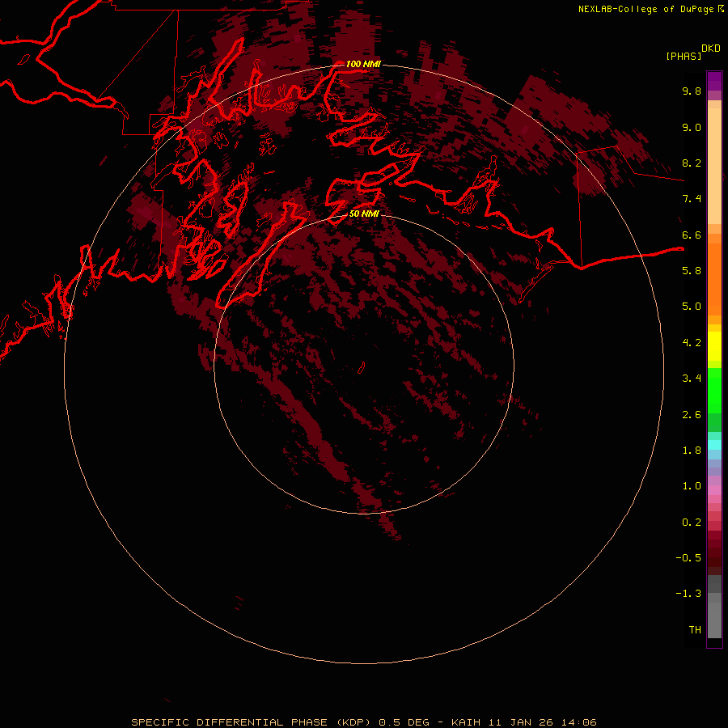This screenshot has height=728, width=728.
Task: Click the 9.0 value on the color scale
Action: click(x=692, y=127)
